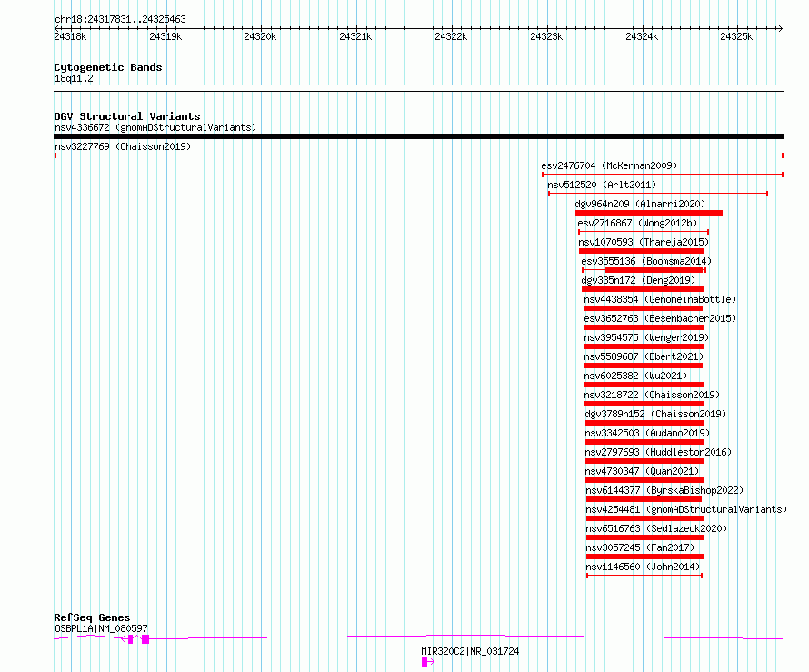Open the nsv4730347 (Quan2021) variant

(642, 471)
